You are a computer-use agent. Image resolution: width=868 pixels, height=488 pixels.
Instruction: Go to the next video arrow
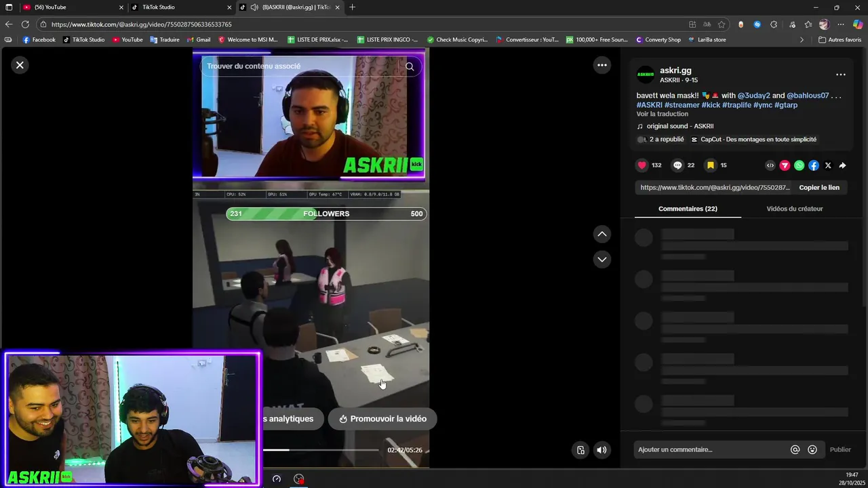[601, 259]
